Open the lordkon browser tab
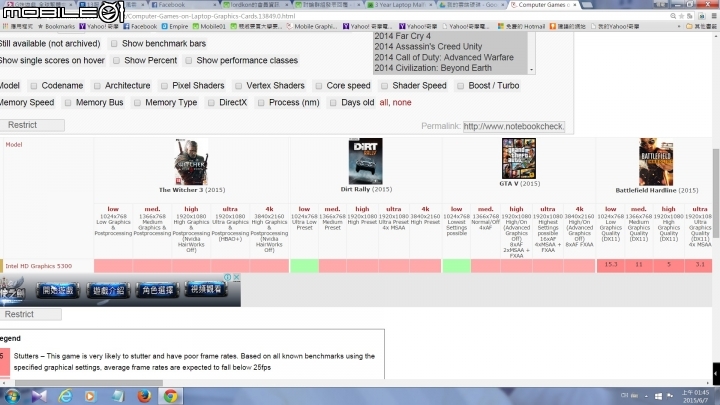The width and height of the screenshot is (720, 405). (256, 5)
